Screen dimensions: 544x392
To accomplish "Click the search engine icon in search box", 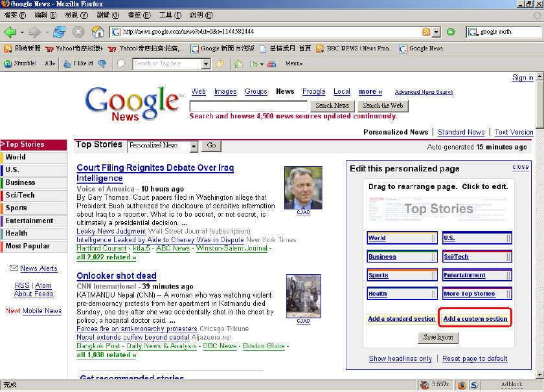I will pyautogui.click(x=473, y=32).
